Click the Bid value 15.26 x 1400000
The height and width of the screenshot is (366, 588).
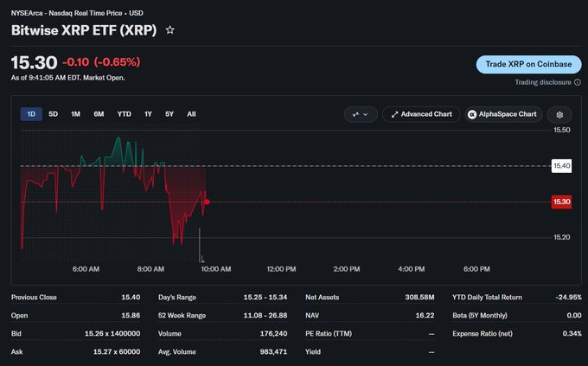point(112,333)
